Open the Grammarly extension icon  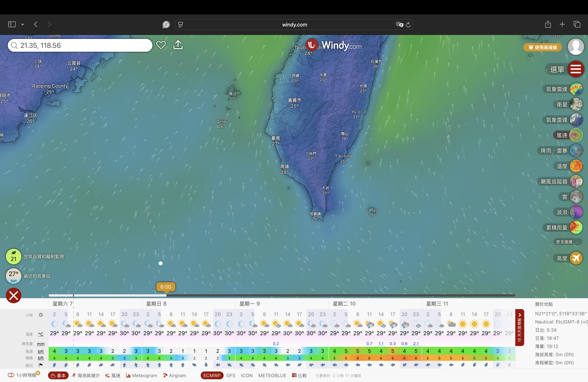[166, 25]
